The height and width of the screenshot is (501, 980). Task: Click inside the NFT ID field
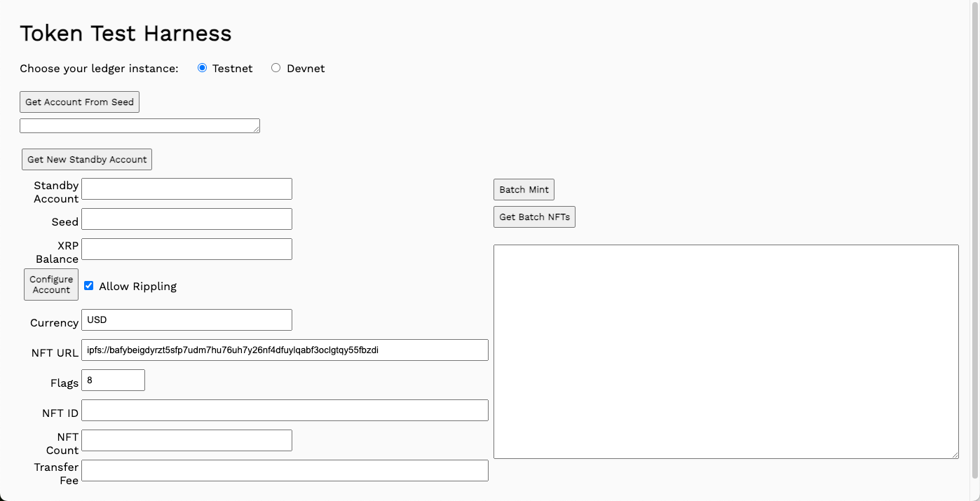coord(285,411)
